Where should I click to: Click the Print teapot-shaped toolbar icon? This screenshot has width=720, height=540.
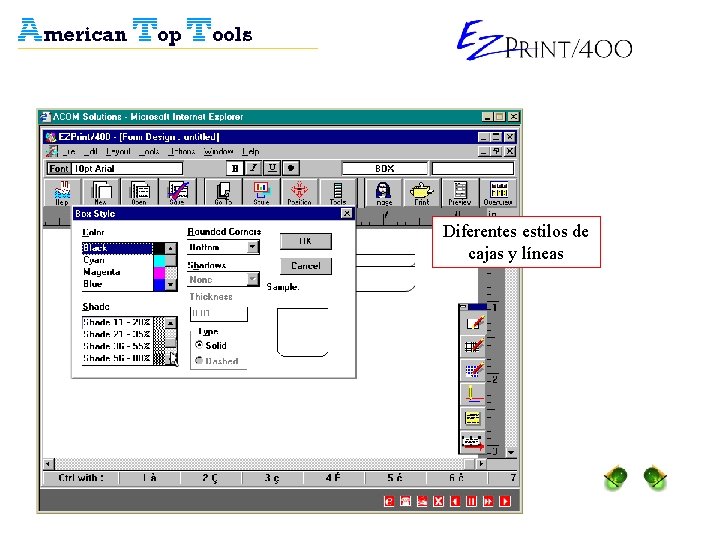click(x=422, y=192)
